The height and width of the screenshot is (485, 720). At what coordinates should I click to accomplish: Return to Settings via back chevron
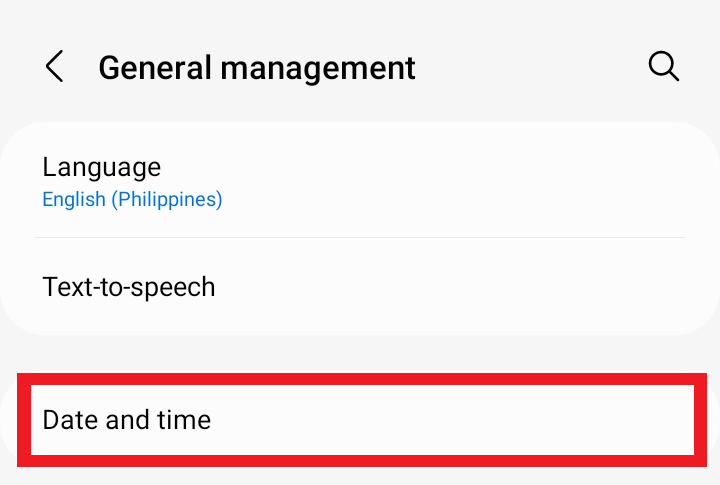click(54, 66)
